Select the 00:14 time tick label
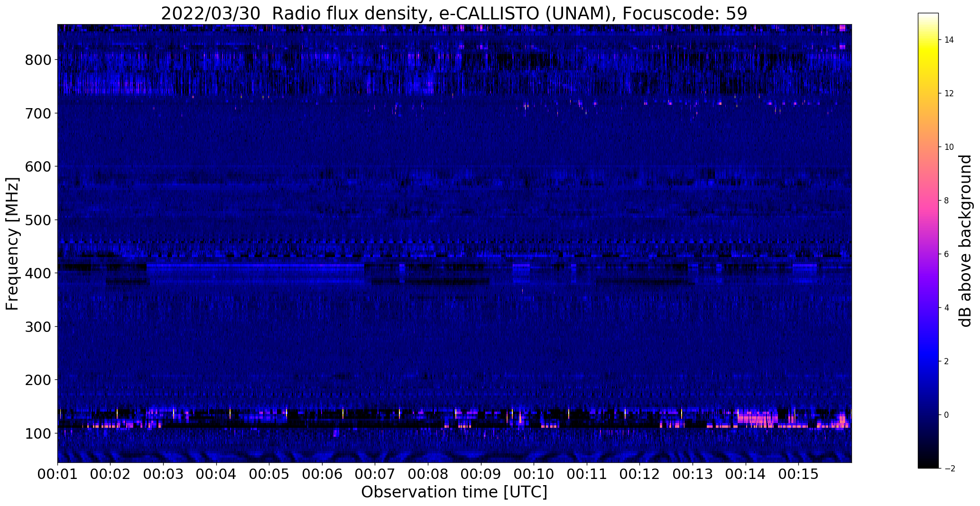980x506 pixels. pyautogui.click(x=746, y=474)
